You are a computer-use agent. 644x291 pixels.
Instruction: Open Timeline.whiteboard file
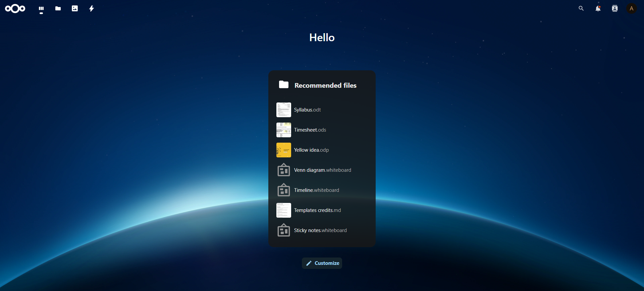pyautogui.click(x=316, y=190)
